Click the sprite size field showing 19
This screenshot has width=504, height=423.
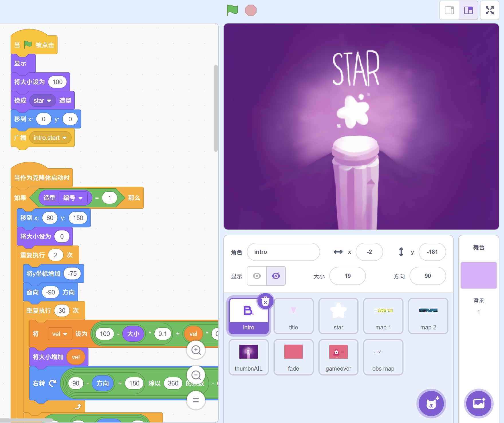click(347, 276)
